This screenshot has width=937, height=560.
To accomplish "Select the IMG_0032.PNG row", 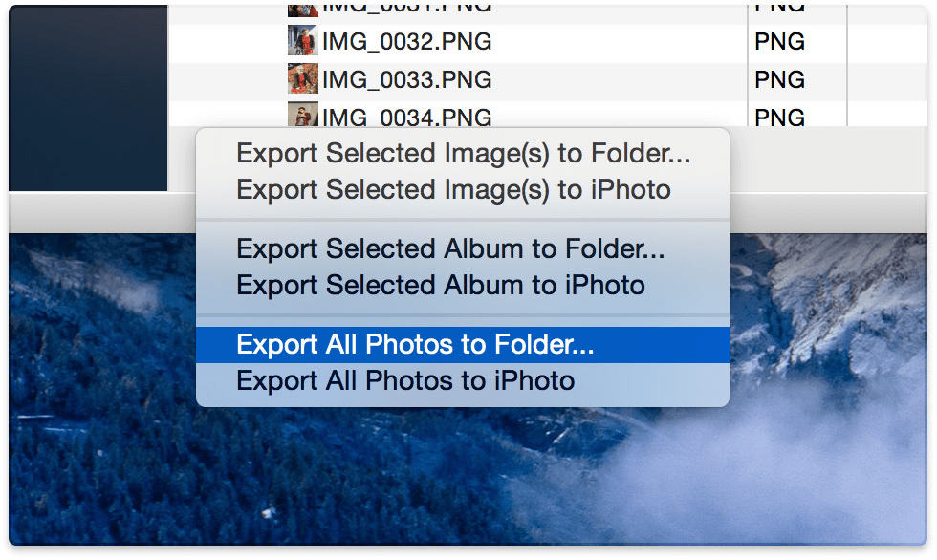I will (526, 41).
